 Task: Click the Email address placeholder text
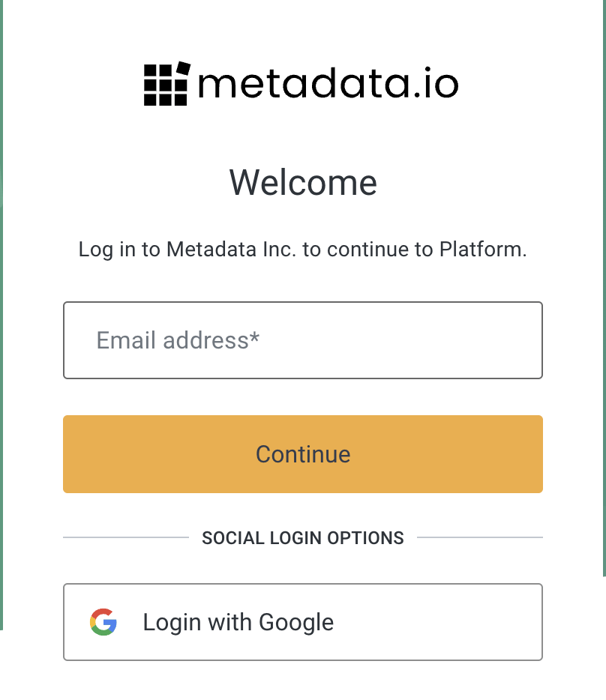click(x=178, y=340)
